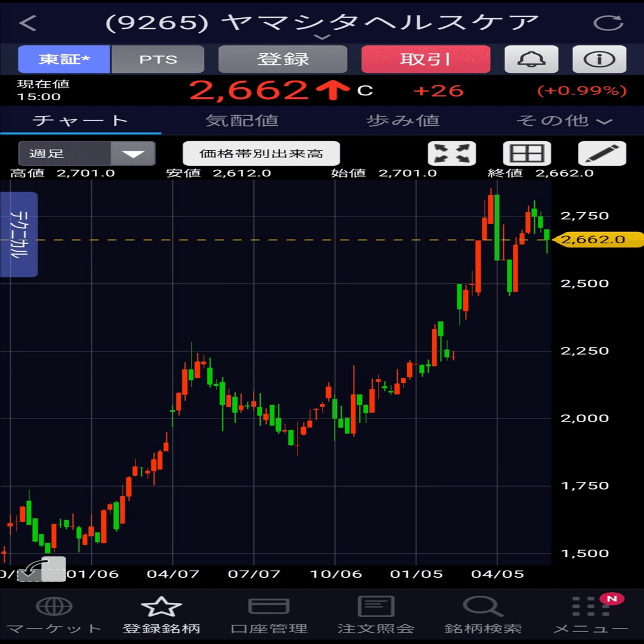The width and height of the screenshot is (644, 644).
Task: Tap the 価格帯別出来高 button
Action: 261,154
